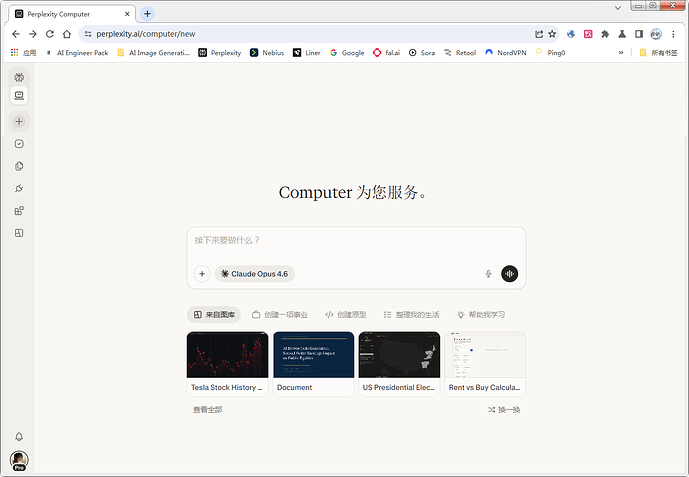Open the AI Engineer Pack bookmark

click(77, 53)
